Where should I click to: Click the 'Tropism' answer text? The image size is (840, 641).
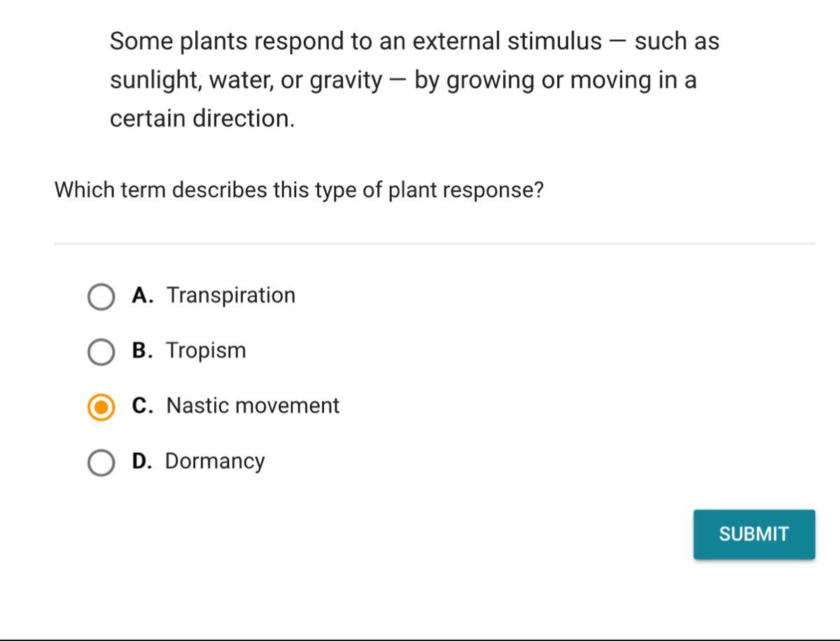[x=206, y=351]
